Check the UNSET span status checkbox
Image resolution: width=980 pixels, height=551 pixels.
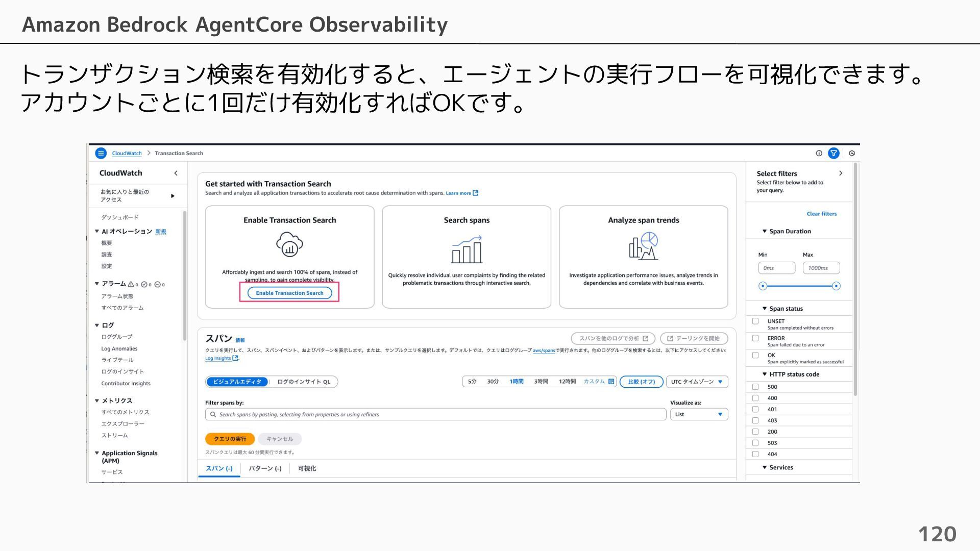click(755, 321)
